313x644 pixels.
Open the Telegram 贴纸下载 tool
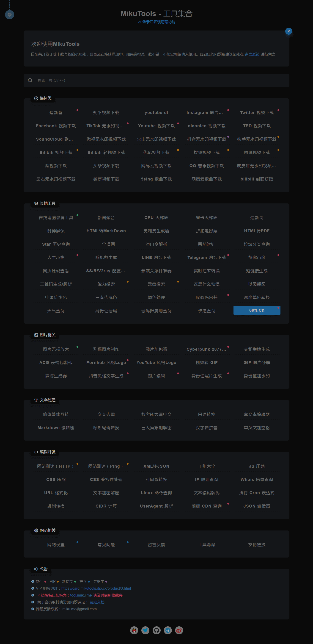[207, 258]
